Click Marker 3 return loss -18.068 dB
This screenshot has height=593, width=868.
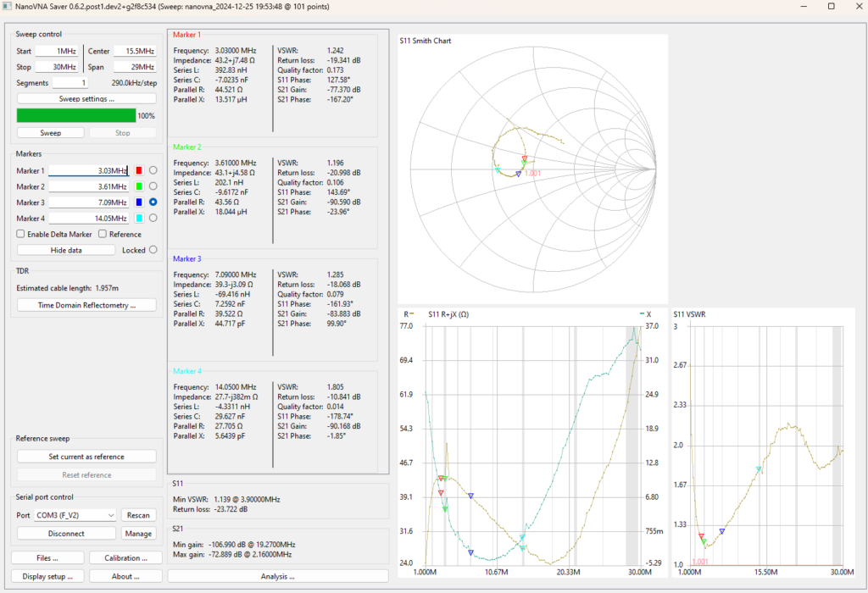(344, 285)
